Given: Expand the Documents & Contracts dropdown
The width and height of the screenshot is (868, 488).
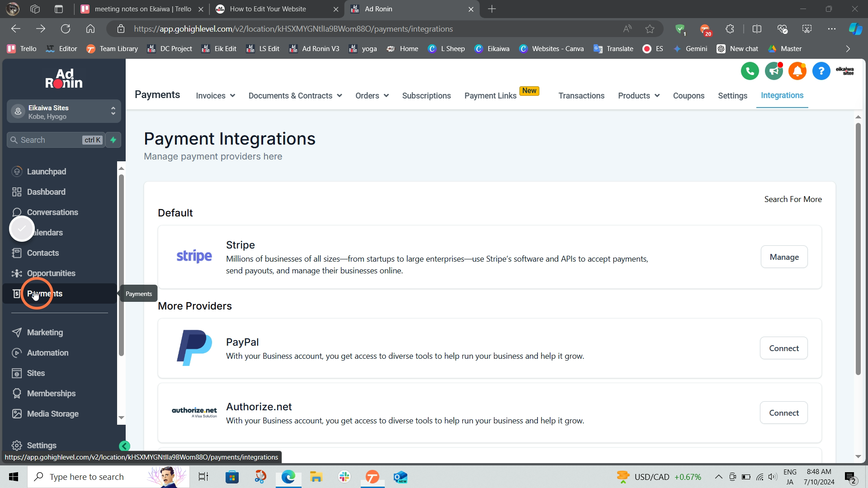Looking at the screenshot, I should pos(295,96).
